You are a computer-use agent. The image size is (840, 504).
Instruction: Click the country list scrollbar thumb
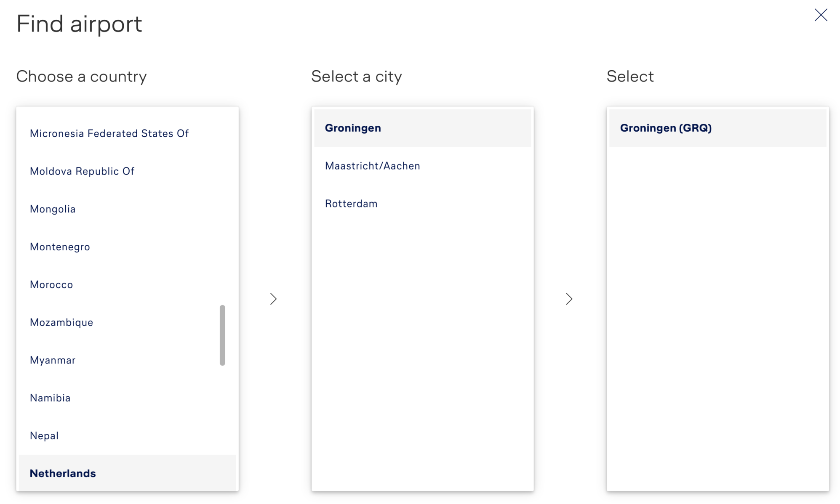coord(222,335)
